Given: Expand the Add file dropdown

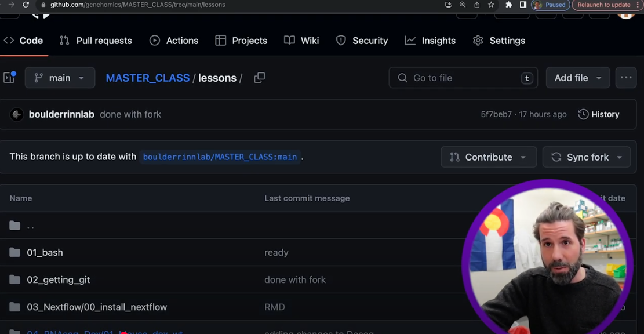Looking at the screenshot, I should (577, 78).
